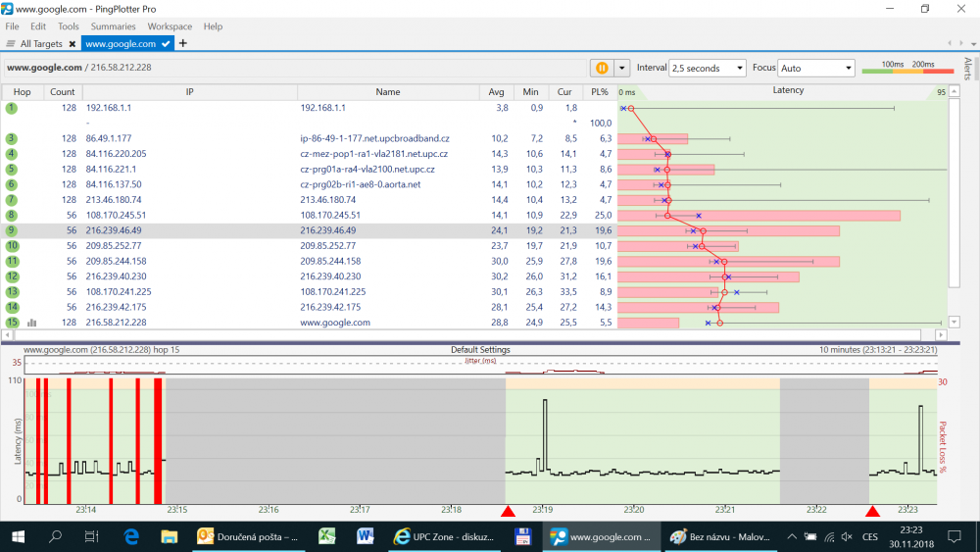Click hop 6 green circle icon
Screen dimensions: 980x552
(x=11, y=184)
